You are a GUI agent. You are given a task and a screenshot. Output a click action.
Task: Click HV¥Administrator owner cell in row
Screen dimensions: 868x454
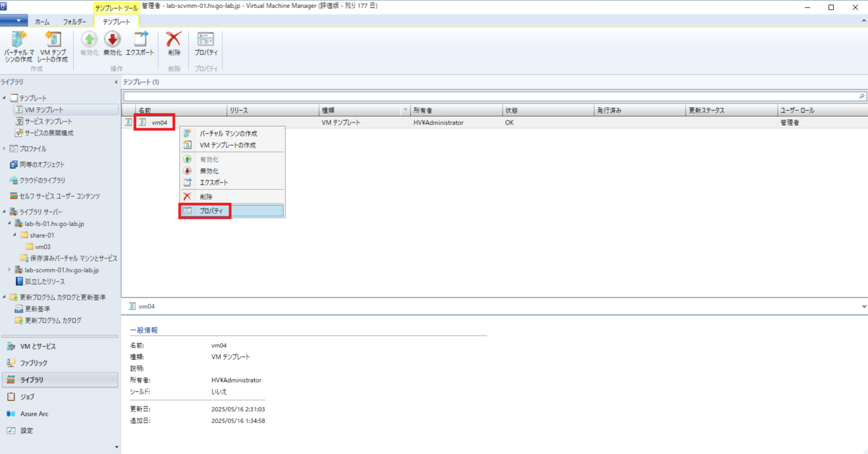(438, 122)
